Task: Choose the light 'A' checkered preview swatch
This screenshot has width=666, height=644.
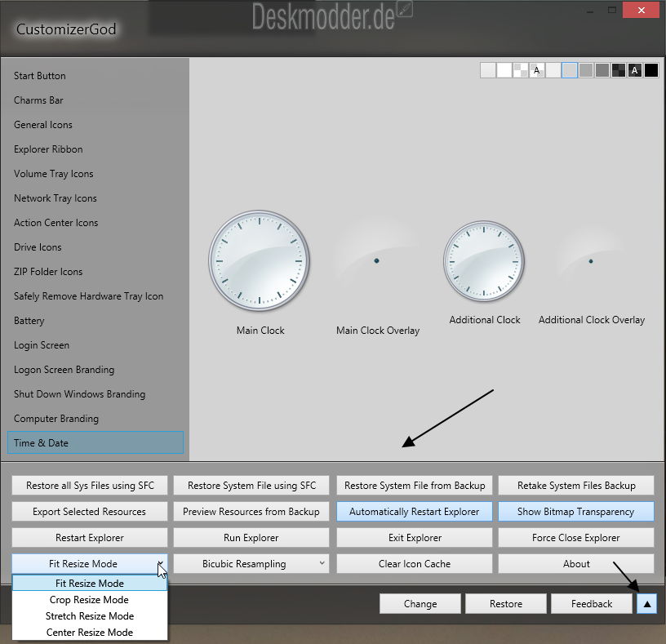Action: click(x=536, y=70)
